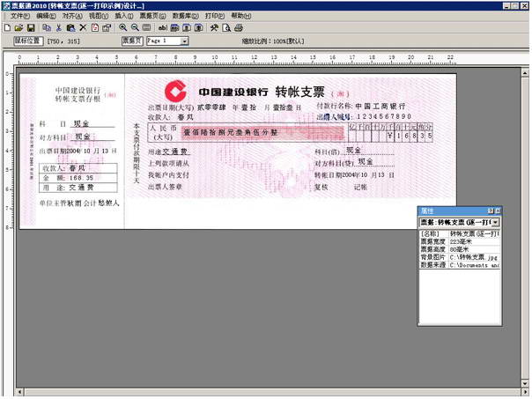The width and height of the screenshot is (532, 399).
Task: Select the [名称] property row value
Action: (474, 233)
